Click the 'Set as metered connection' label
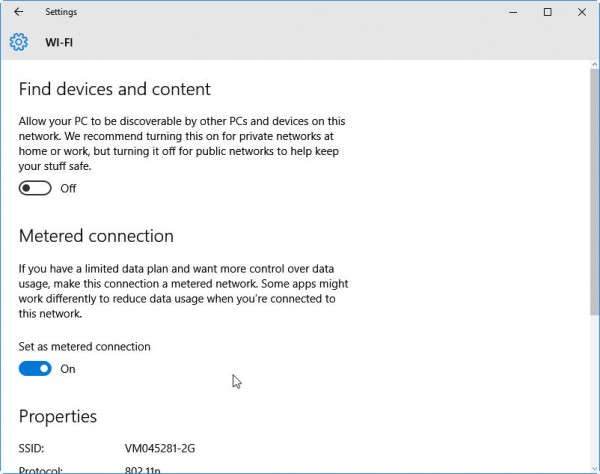The width and height of the screenshot is (600, 474). [85, 347]
